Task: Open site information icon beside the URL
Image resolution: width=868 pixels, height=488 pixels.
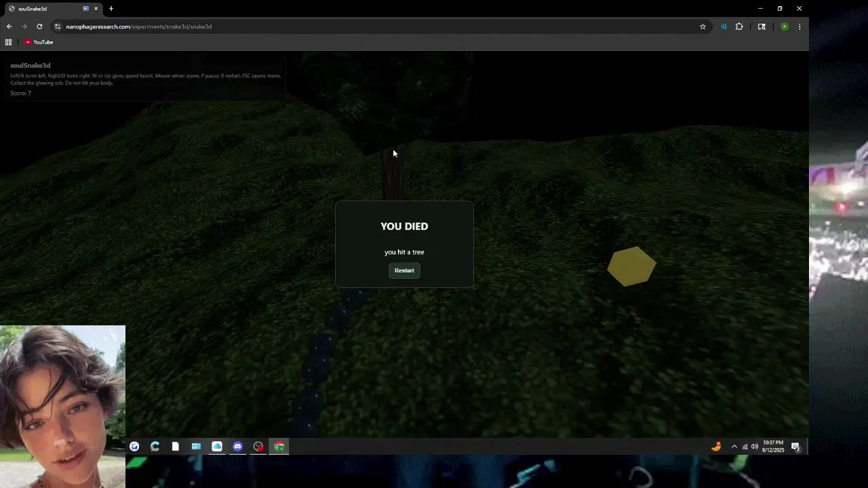Action: tap(58, 26)
